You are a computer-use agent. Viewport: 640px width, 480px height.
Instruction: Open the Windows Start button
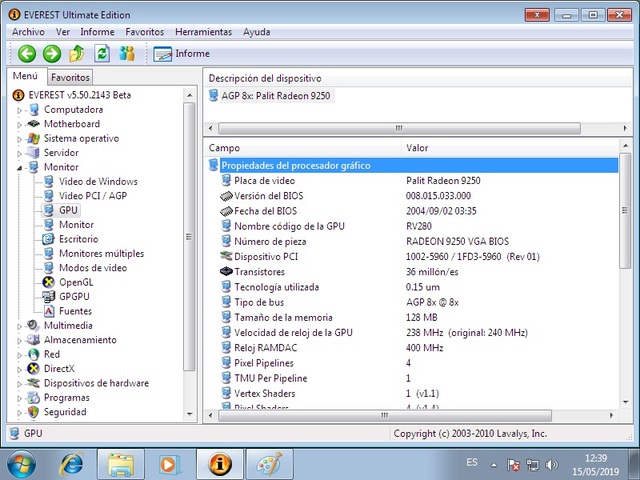21,464
